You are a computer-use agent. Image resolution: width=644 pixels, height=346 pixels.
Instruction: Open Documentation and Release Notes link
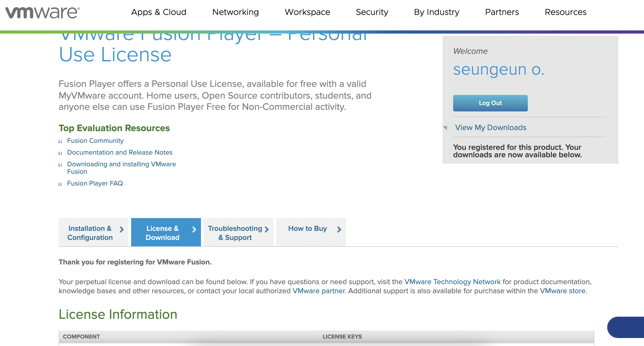tap(120, 152)
